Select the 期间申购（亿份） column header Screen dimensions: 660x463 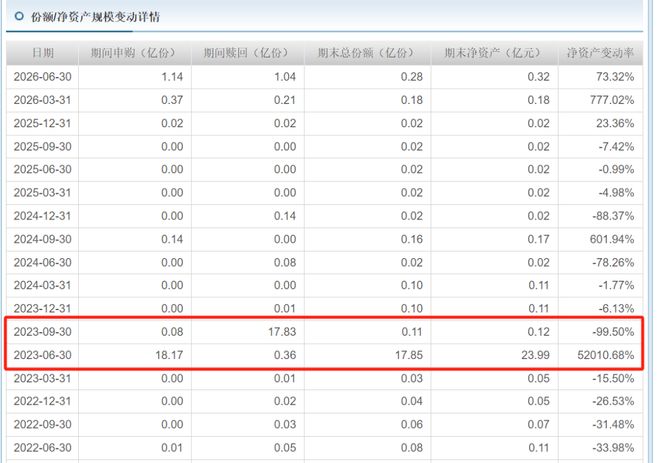pos(135,53)
